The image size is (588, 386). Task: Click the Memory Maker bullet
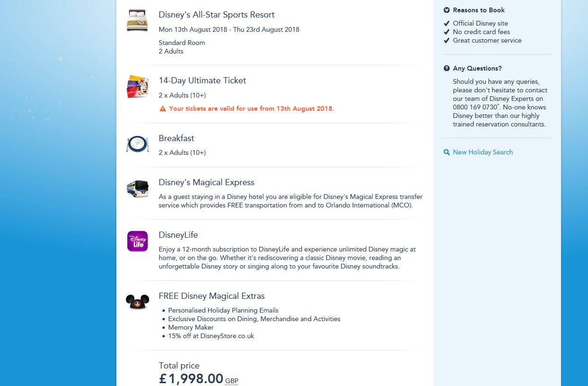(x=191, y=327)
